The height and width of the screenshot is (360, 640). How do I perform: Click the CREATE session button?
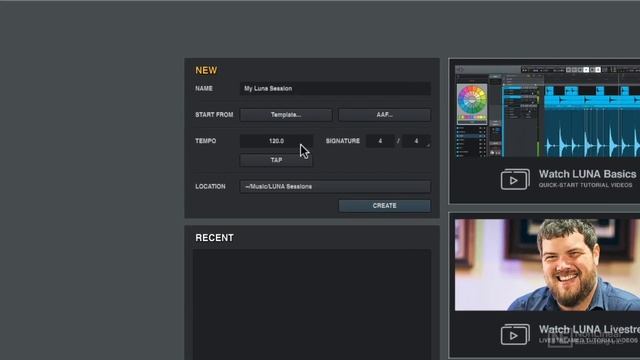coord(384,206)
